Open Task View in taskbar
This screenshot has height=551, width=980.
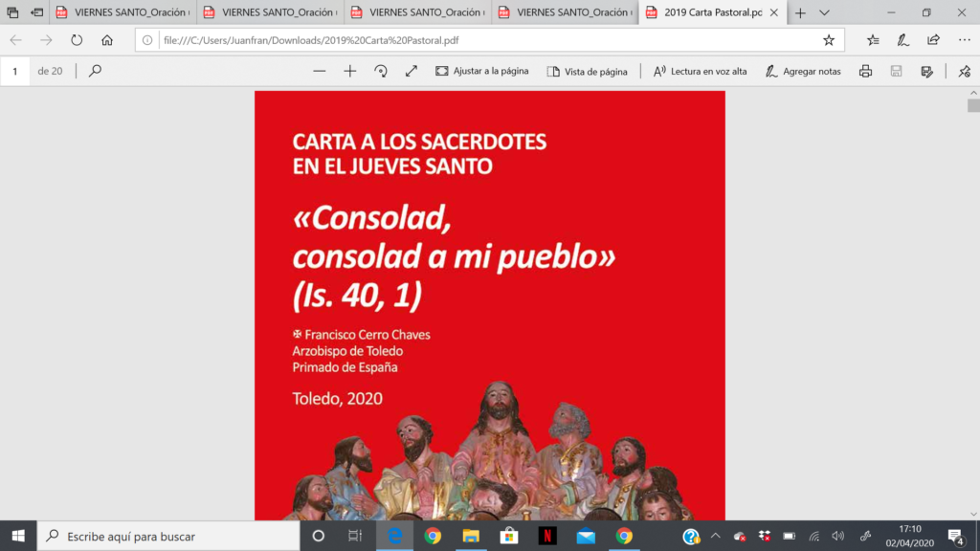tap(355, 536)
